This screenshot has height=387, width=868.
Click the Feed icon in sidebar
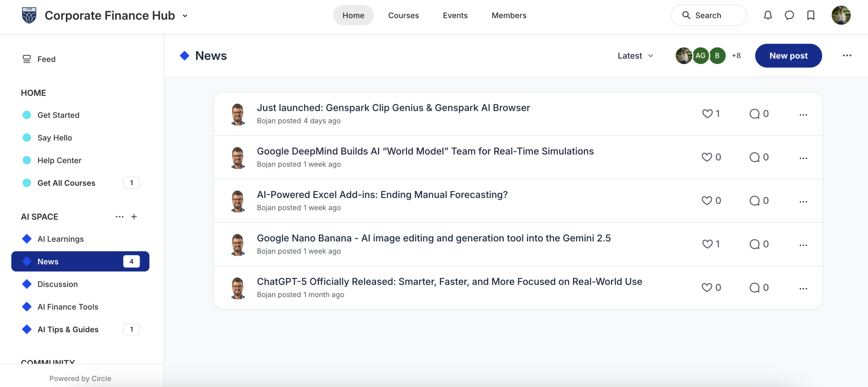click(x=26, y=59)
